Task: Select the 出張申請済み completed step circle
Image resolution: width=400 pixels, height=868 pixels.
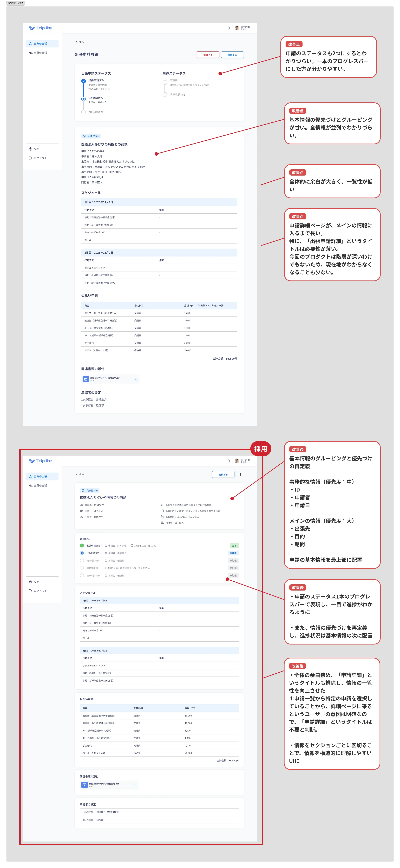Action: tap(84, 81)
